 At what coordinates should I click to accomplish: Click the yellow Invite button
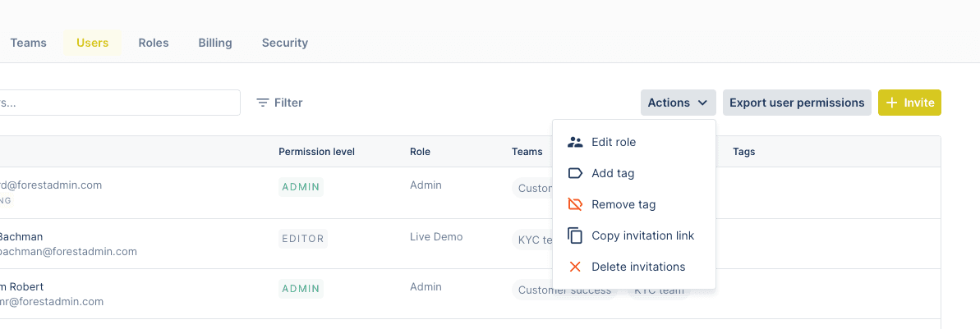[x=909, y=103]
